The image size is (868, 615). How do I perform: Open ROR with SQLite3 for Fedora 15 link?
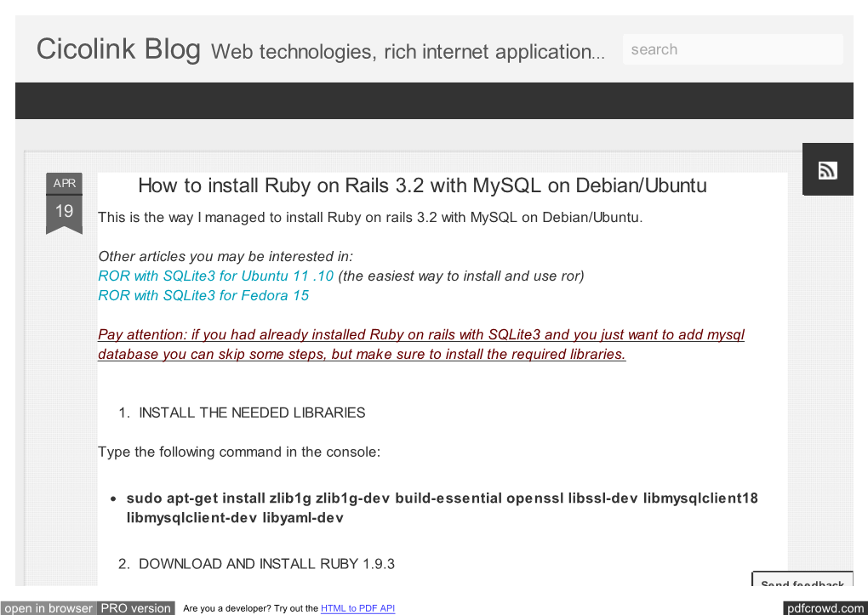coord(203,295)
